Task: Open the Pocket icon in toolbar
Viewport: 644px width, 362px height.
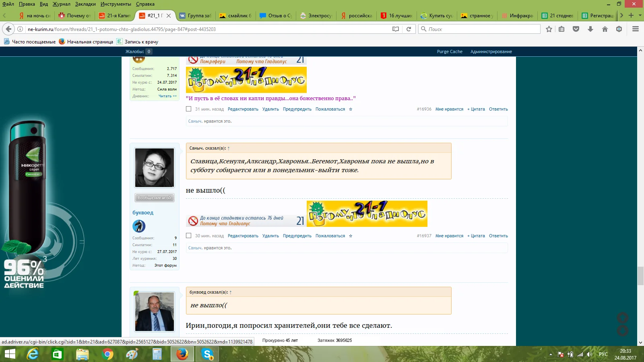Action: pyautogui.click(x=576, y=29)
